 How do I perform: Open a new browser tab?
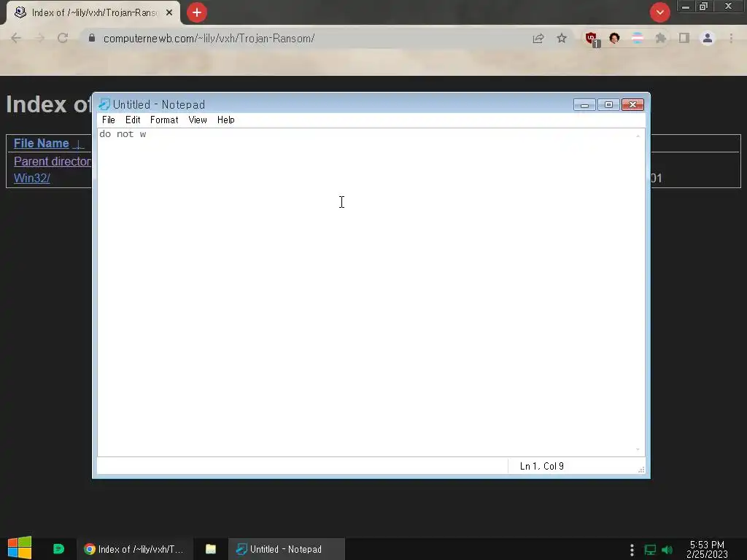(197, 12)
